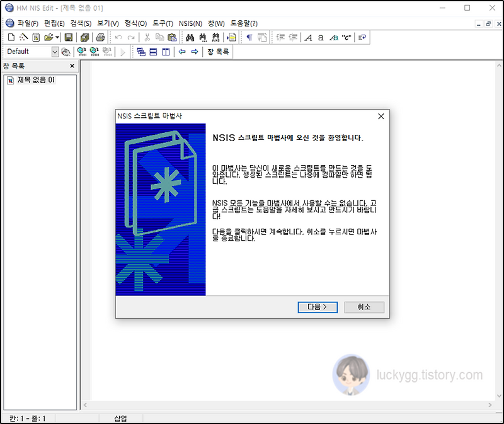Cut selection with the scissors icon
Image resolution: width=504 pixels, height=424 pixels.
pyautogui.click(x=147, y=37)
